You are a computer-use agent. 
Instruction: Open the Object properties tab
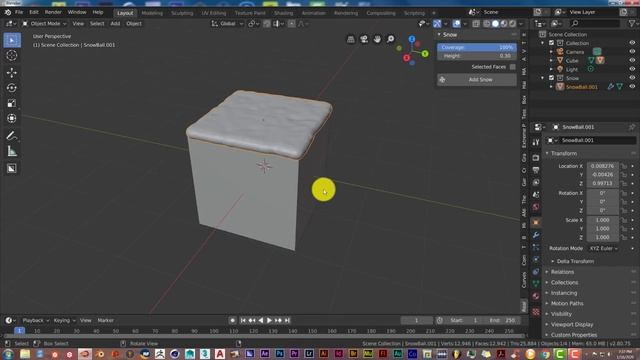(536, 222)
